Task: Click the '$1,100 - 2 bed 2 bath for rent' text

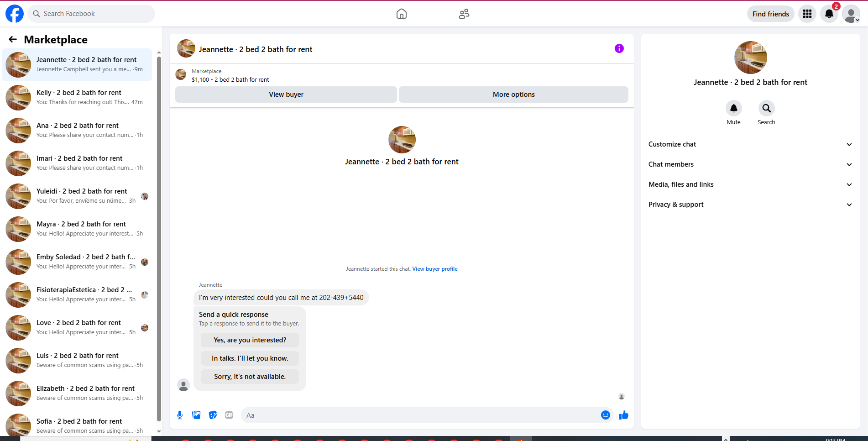Action: point(230,79)
